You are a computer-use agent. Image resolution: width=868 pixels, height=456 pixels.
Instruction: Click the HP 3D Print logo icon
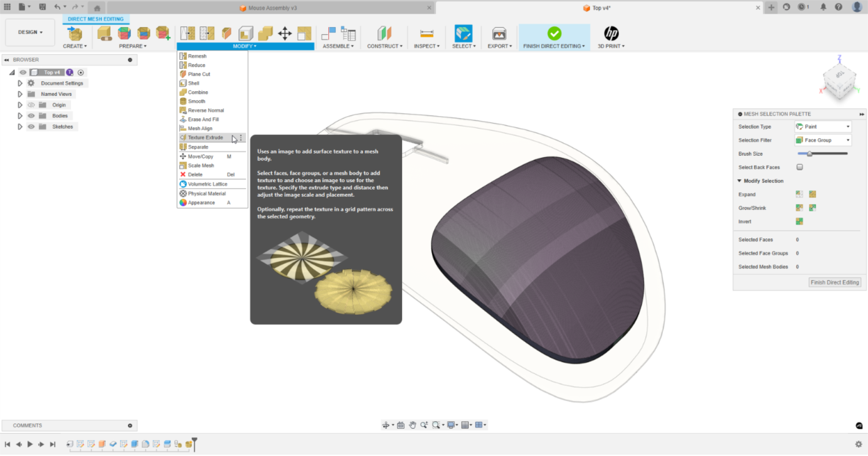611,33
